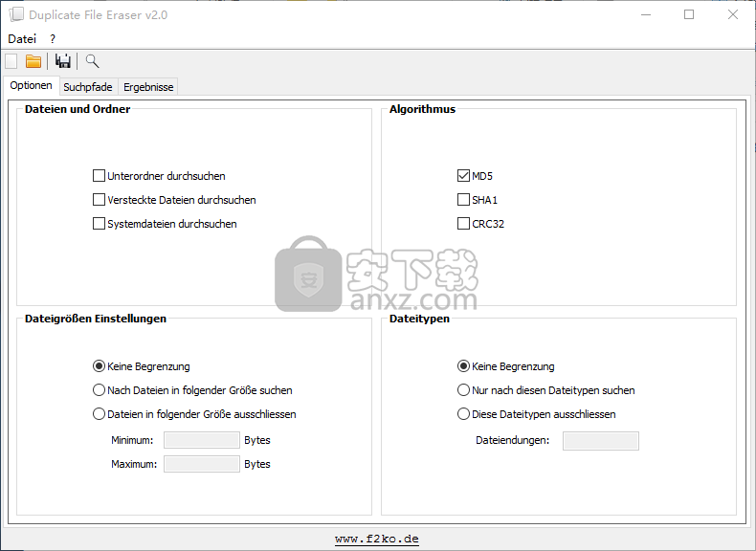Viewport: 756px width, 551px height.
Task: Click the Dateiendungen input field
Action: [601, 441]
